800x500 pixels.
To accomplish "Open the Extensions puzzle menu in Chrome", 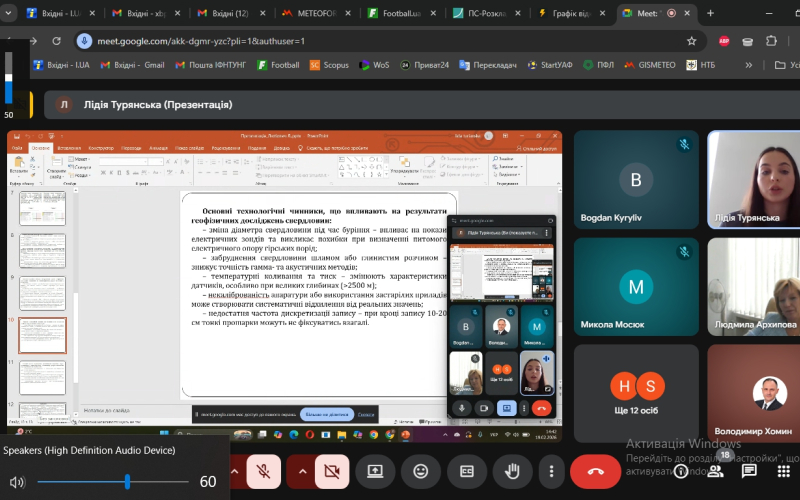I will (x=772, y=41).
